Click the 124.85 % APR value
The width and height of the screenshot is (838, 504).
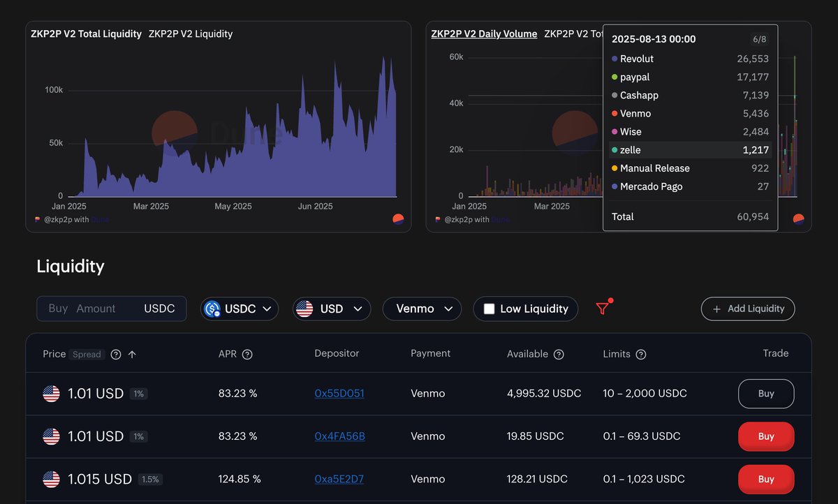point(240,480)
